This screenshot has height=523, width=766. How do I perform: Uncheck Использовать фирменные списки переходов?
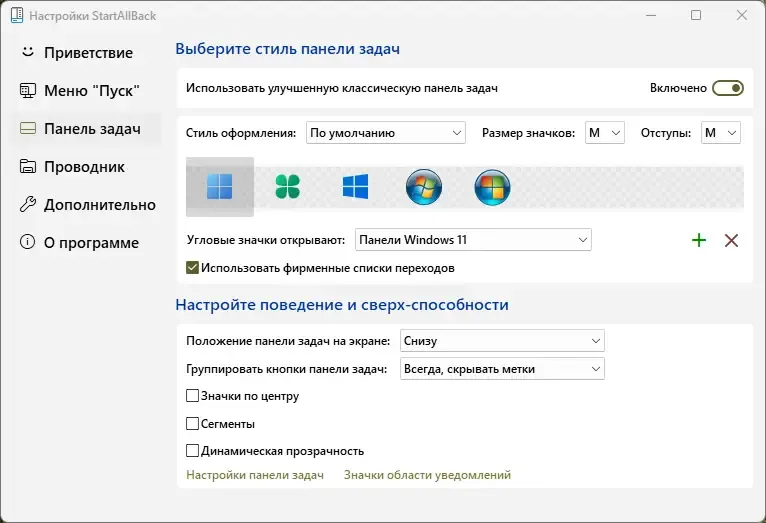pyautogui.click(x=192, y=268)
